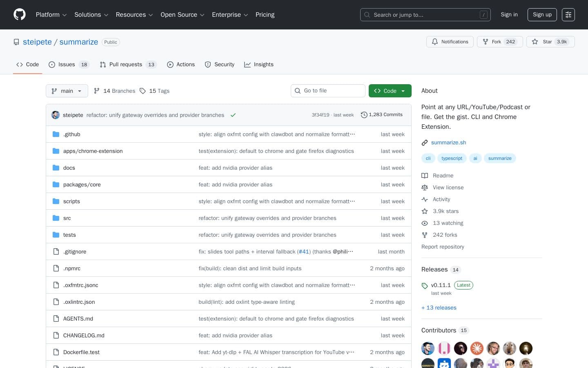
Task: Click the src folder icon
Action: (x=56, y=218)
